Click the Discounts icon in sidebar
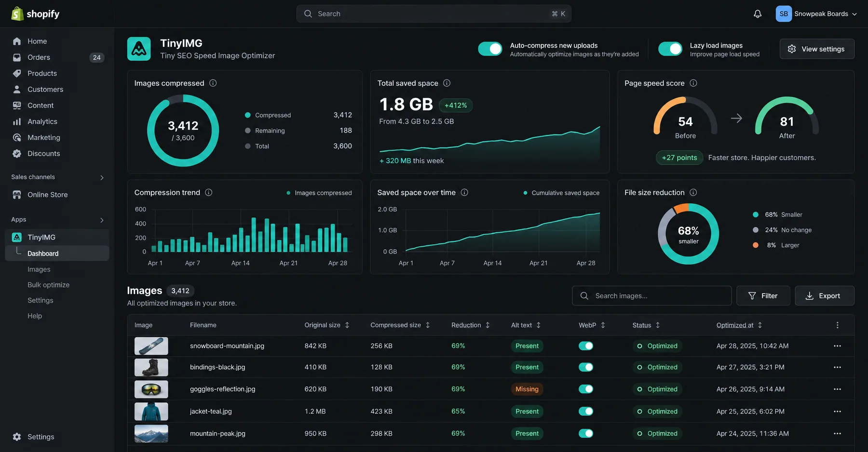This screenshot has width=868, height=452. click(17, 154)
